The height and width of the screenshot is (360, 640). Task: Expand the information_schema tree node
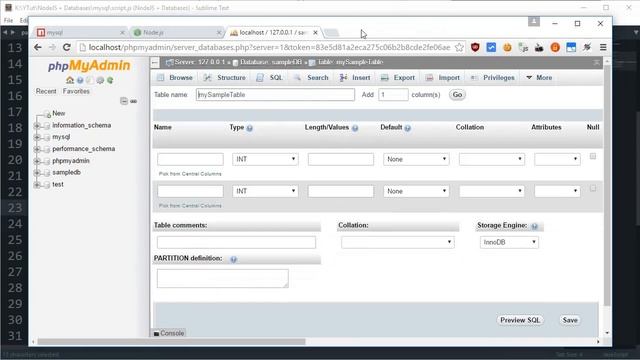pyautogui.click(x=37, y=126)
